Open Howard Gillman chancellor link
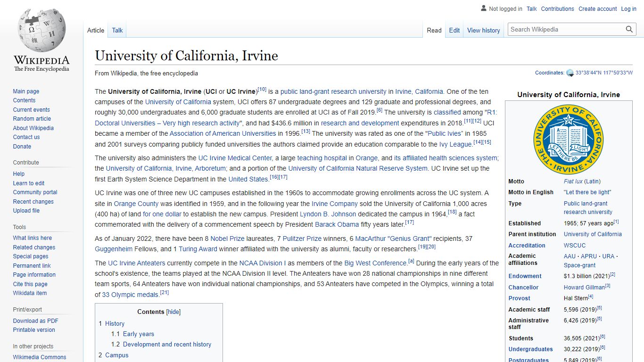Viewport: 644px width, 362px height. 584,287
